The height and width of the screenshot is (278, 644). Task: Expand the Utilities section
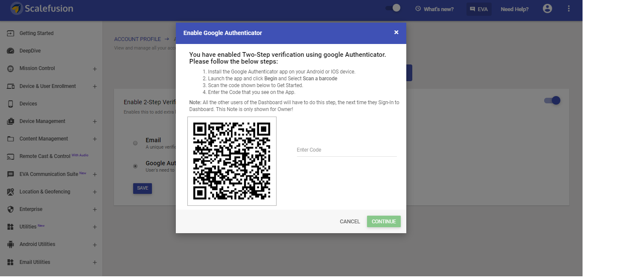click(x=95, y=227)
